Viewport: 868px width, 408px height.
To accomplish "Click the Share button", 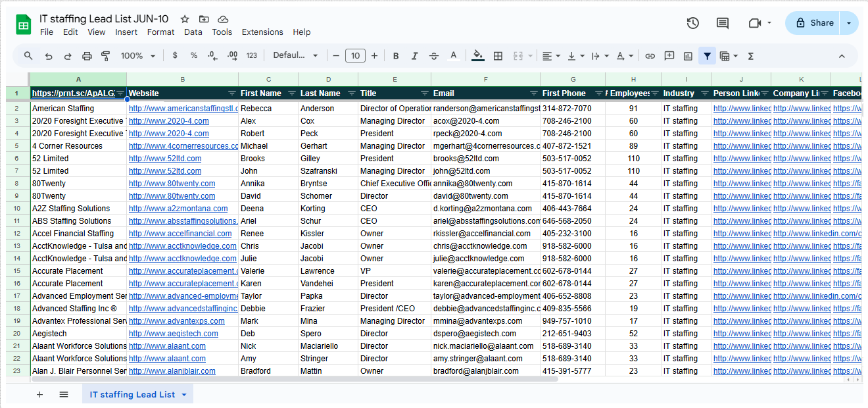I will [x=813, y=23].
